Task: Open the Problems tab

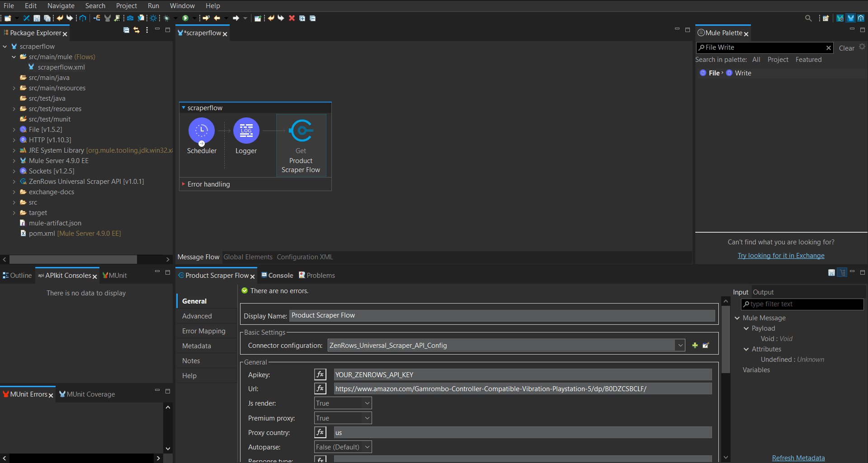Action: point(317,275)
